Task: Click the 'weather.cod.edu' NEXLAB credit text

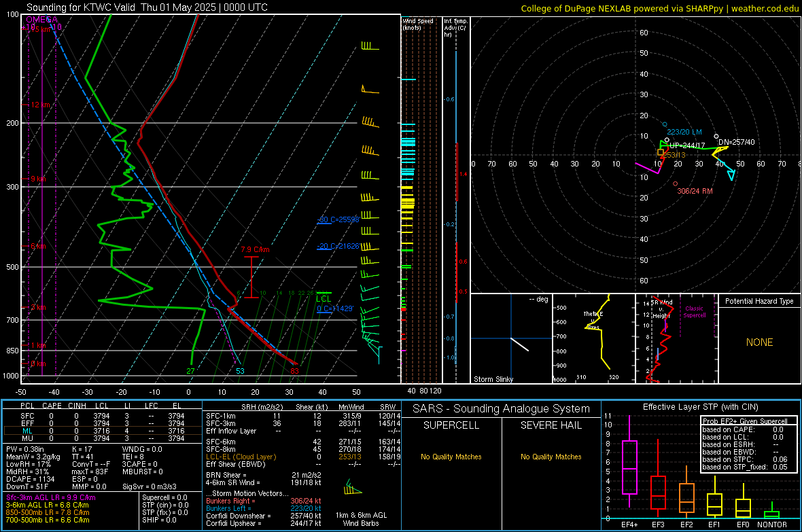Action: click(x=765, y=8)
